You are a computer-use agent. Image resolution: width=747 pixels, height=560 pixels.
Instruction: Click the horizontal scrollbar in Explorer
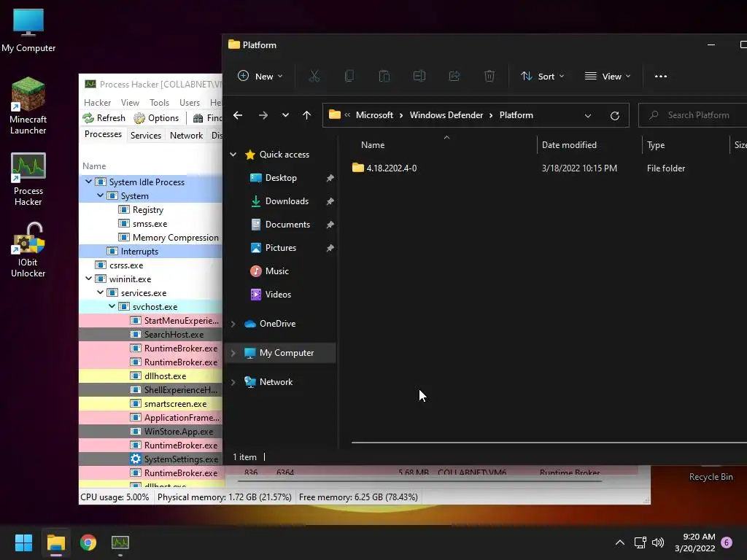coord(549,443)
